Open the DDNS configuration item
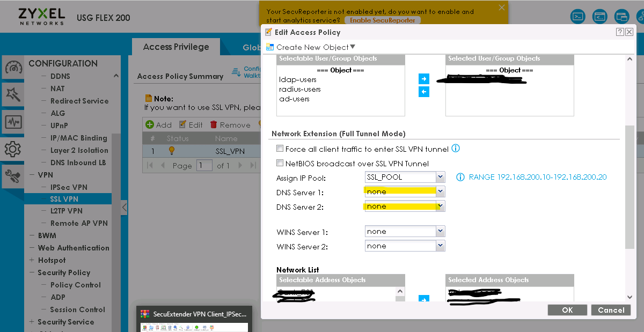 (x=60, y=76)
